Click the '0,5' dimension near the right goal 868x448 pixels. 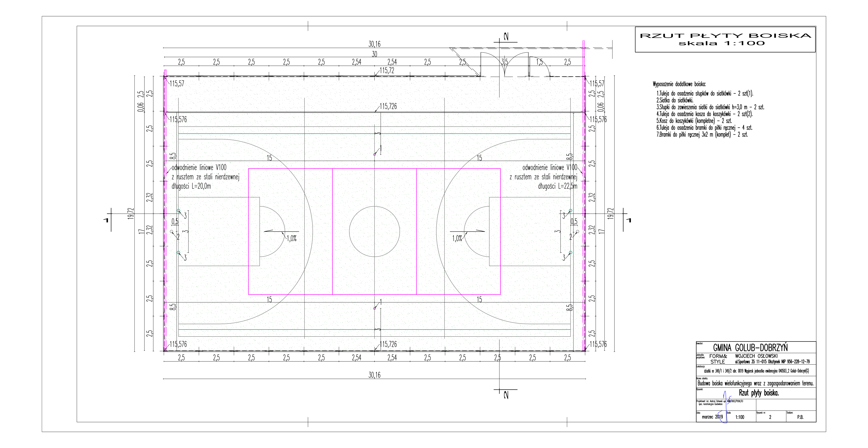point(574,222)
